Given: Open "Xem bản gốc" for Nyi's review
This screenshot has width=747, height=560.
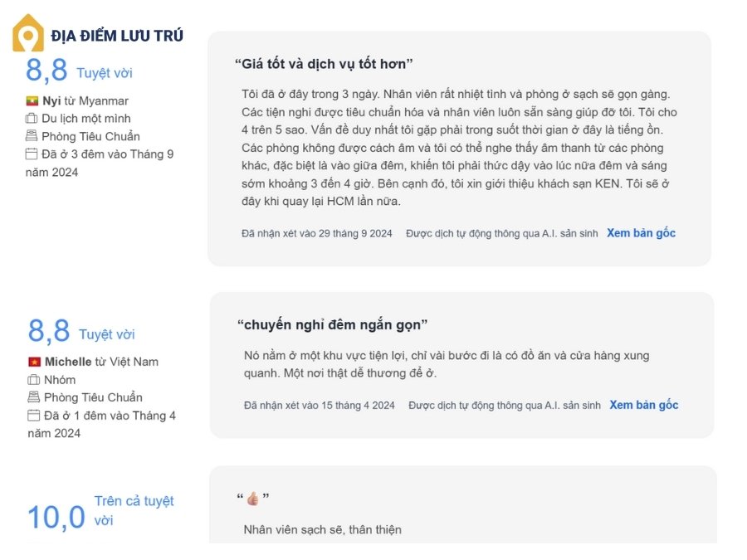Looking at the screenshot, I should 641,233.
